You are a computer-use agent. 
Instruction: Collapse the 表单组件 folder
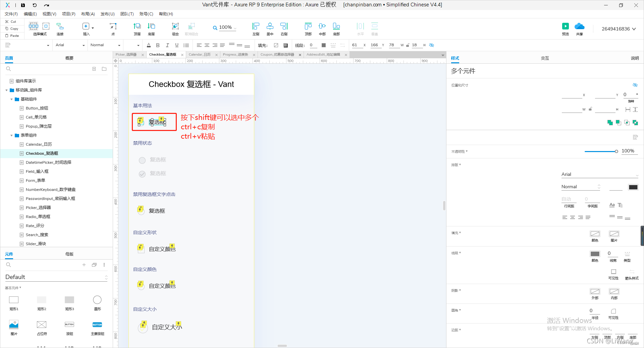click(12, 135)
